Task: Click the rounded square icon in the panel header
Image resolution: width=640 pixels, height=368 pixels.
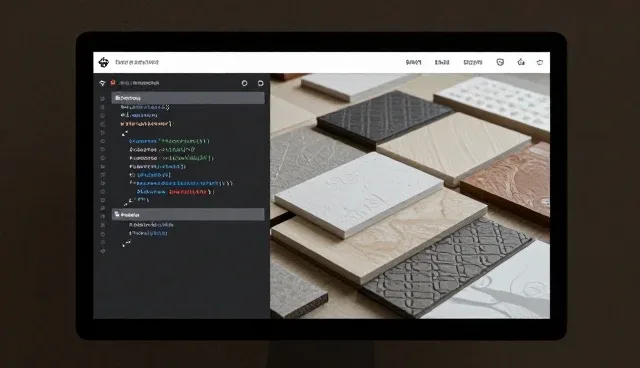Action: (260, 83)
